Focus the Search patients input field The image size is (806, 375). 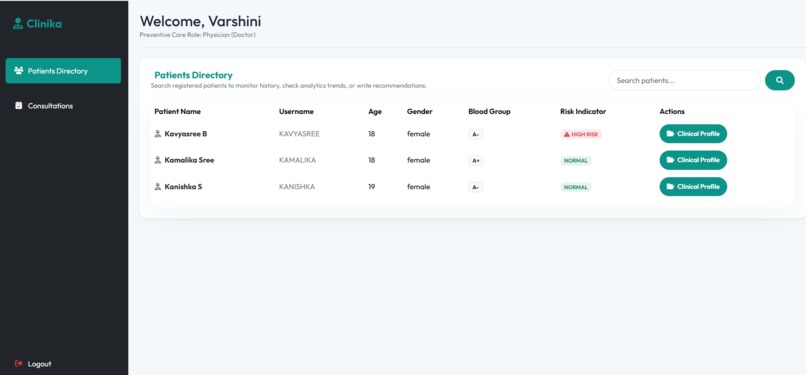(x=685, y=81)
